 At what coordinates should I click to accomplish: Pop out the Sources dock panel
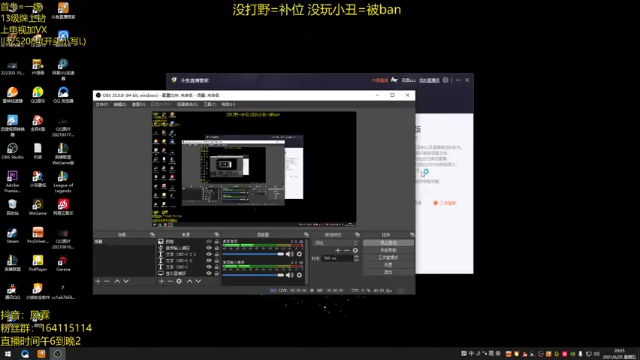click(217, 235)
